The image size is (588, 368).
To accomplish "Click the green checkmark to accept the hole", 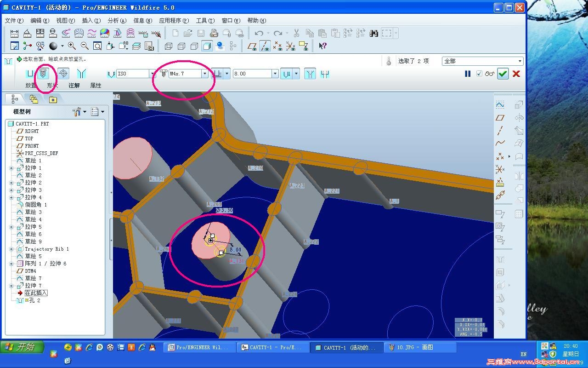I will coord(503,74).
